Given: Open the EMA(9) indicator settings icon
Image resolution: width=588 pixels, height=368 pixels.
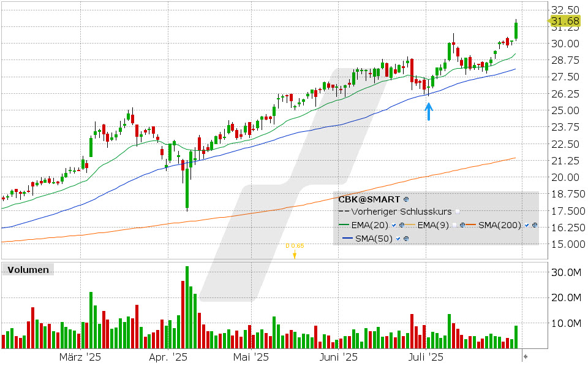Looking at the screenshot, I should click(x=462, y=225).
